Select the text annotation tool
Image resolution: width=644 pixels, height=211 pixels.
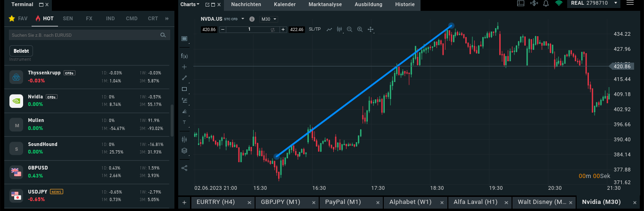point(184,122)
